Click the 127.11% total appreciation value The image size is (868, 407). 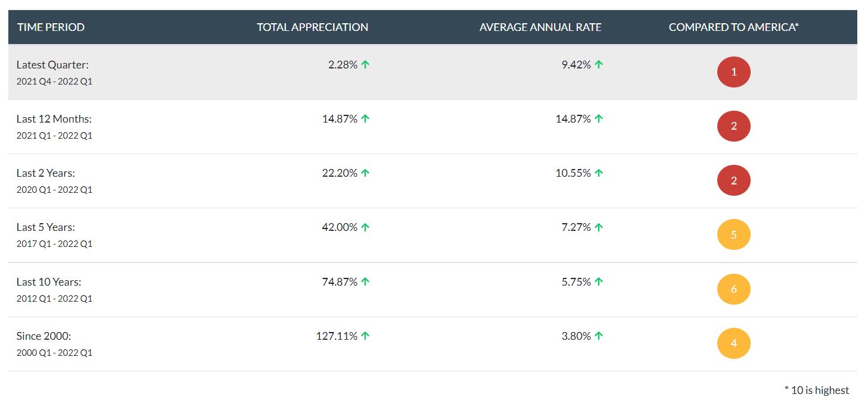[337, 336]
